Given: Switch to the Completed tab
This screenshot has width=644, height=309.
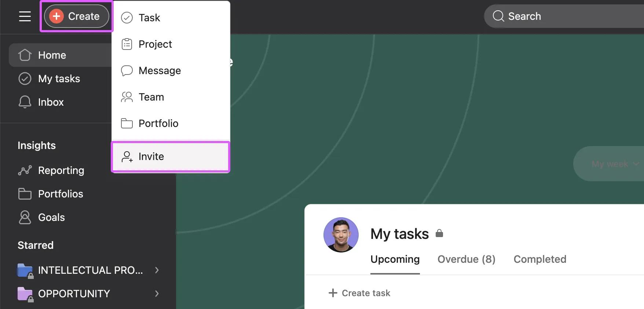Looking at the screenshot, I should 539,259.
